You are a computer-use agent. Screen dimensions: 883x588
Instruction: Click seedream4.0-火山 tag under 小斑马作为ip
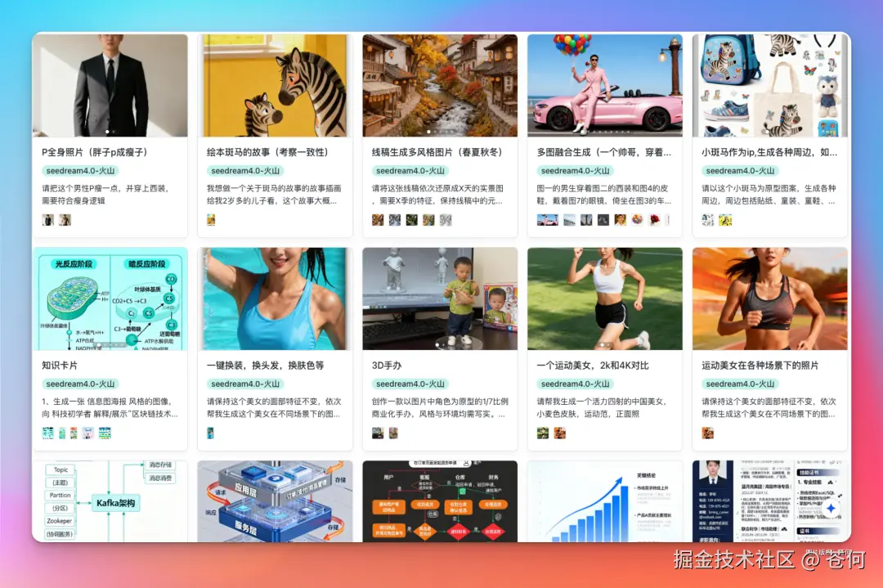740,171
